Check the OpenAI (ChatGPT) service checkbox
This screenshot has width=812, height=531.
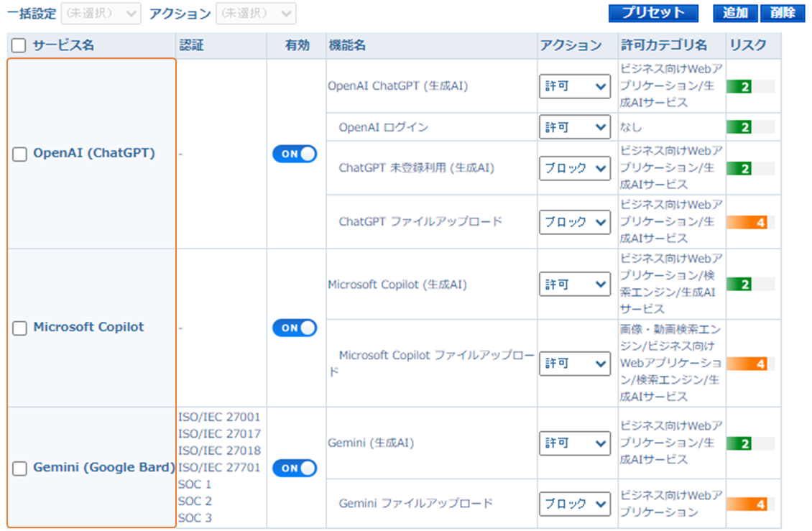20,154
